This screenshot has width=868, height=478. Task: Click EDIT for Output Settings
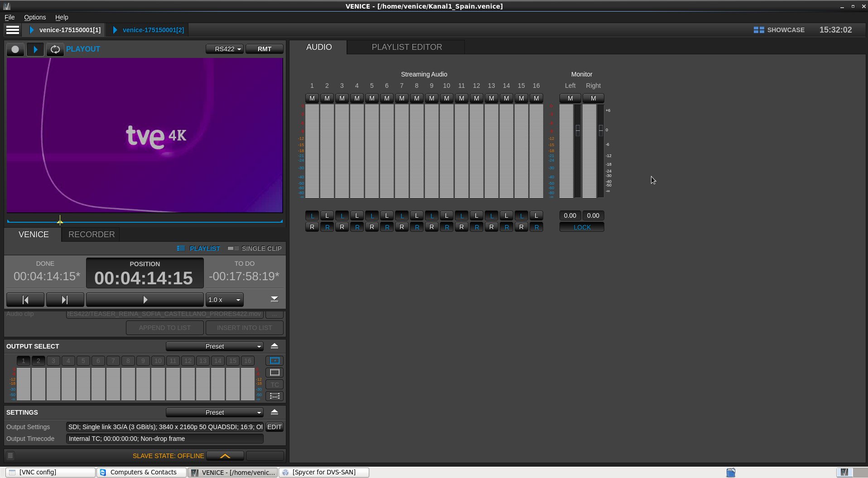point(274,427)
